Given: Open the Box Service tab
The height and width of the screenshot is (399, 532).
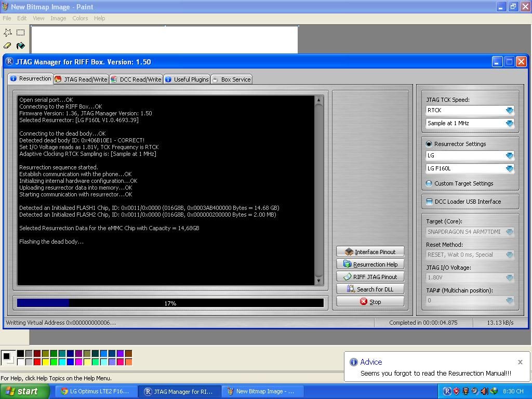Looking at the screenshot, I should [x=231, y=79].
